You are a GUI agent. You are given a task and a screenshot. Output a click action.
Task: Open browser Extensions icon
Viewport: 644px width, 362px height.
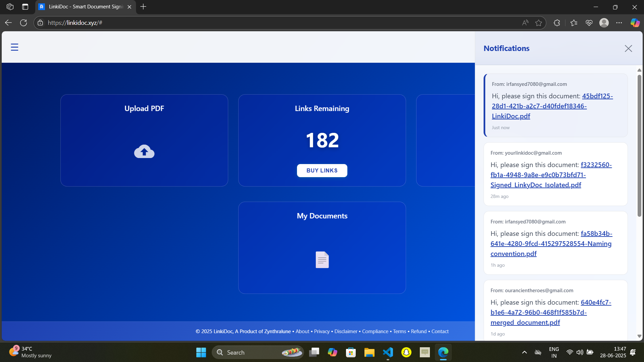pyautogui.click(x=557, y=23)
